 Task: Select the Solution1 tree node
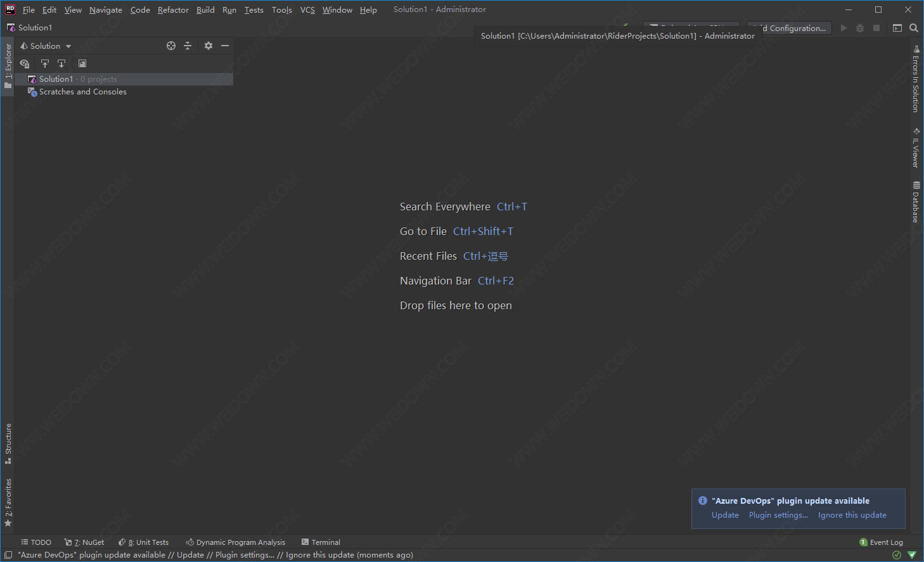click(x=124, y=79)
